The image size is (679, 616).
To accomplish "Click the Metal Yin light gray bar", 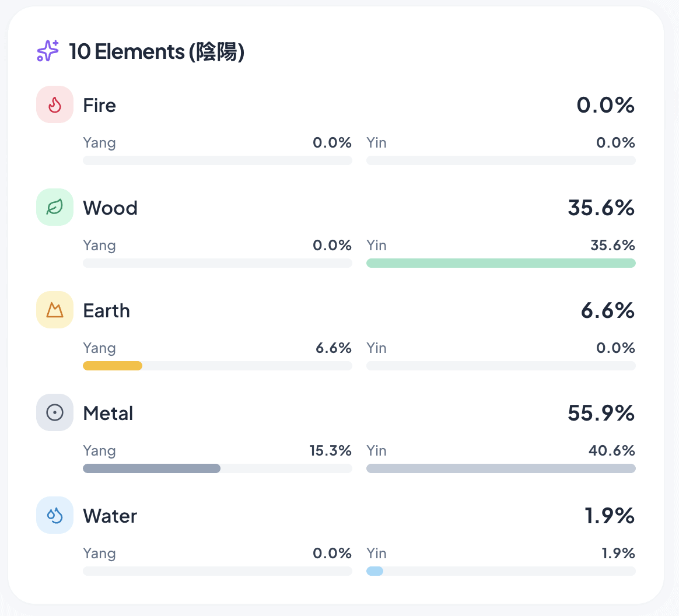I will pyautogui.click(x=501, y=468).
